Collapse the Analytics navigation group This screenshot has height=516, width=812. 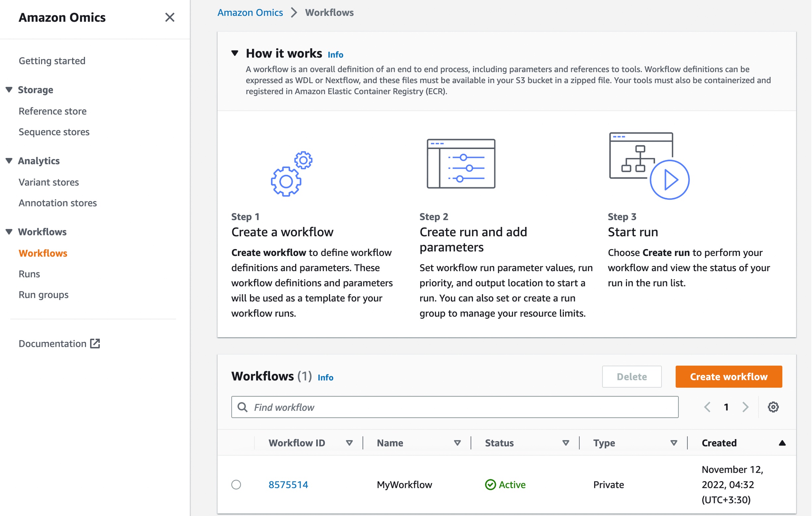(x=9, y=161)
